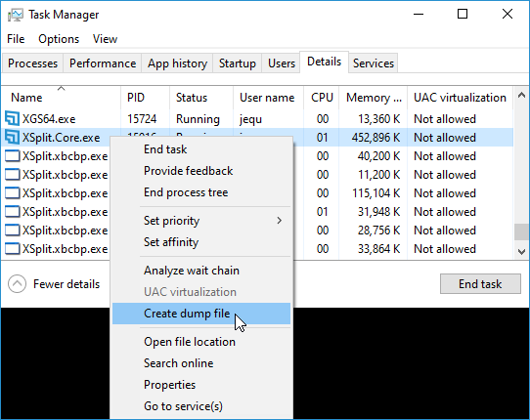Choose Analyze wait chain

point(201,271)
